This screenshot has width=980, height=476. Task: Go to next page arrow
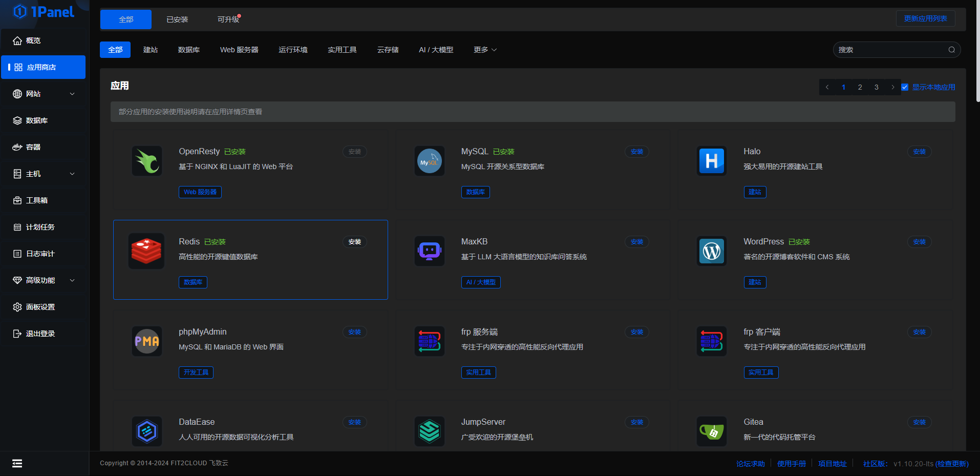tap(892, 87)
